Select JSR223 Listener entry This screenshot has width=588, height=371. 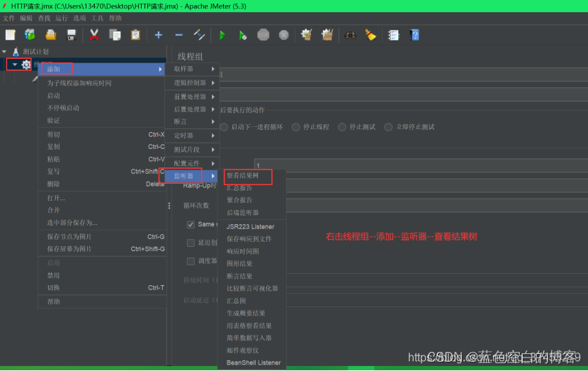[252, 227]
